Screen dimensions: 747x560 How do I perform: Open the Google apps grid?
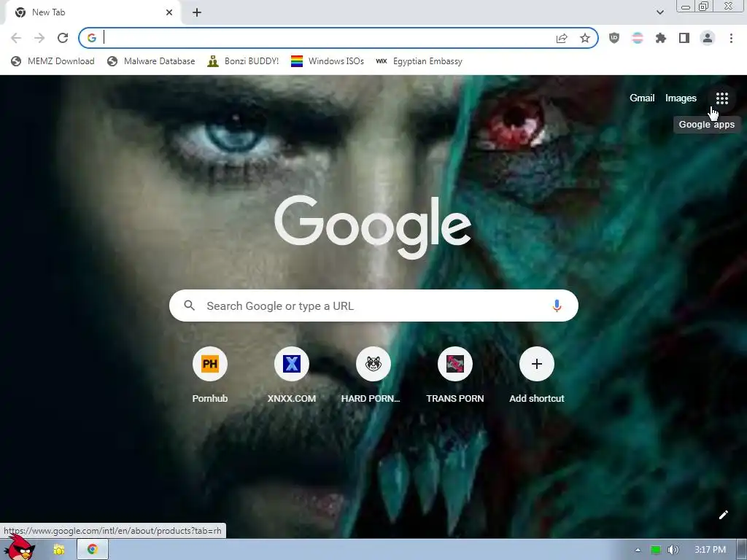coord(721,98)
